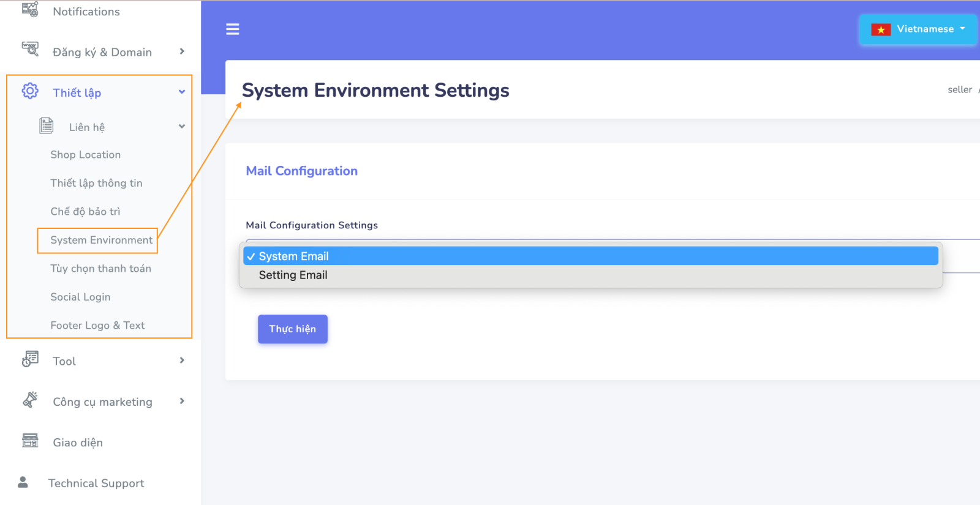Open Footer Logo & Text settings
The width and height of the screenshot is (980, 505).
point(97,326)
